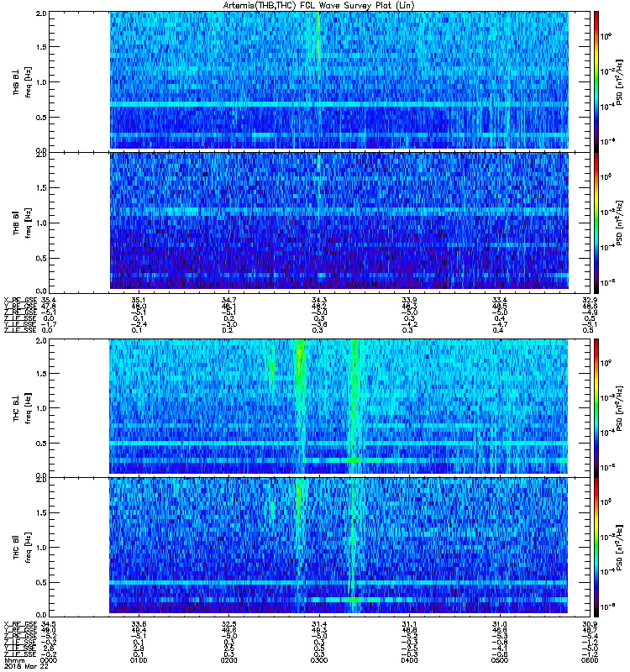
Task: Click the THB X_RE_GSE value '33.9'
Action: click(409, 300)
